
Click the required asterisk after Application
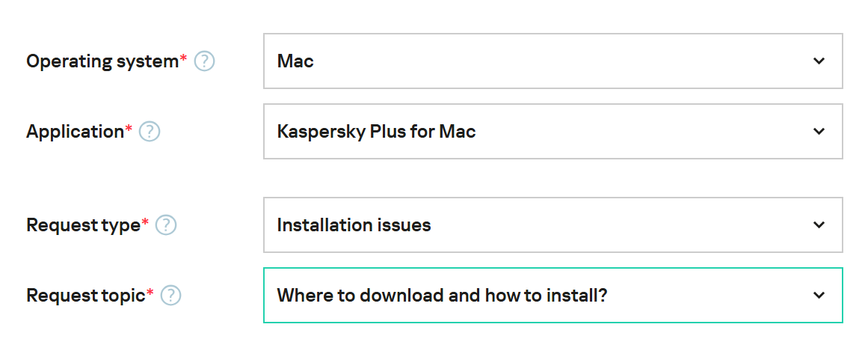point(129,128)
